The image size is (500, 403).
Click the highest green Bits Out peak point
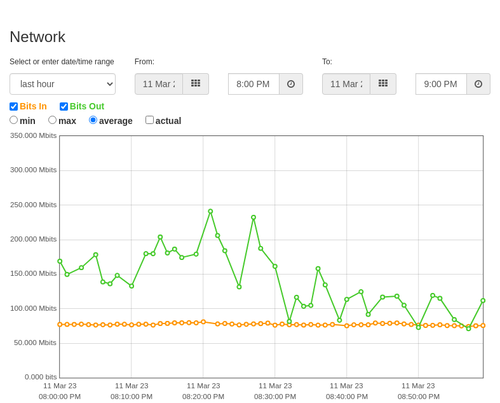coord(210,211)
